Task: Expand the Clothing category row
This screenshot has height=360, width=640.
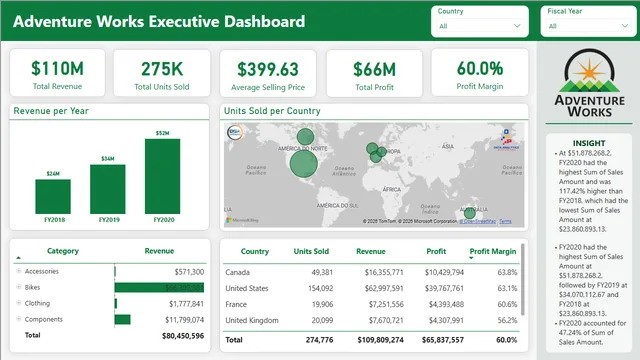Action: [x=19, y=303]
